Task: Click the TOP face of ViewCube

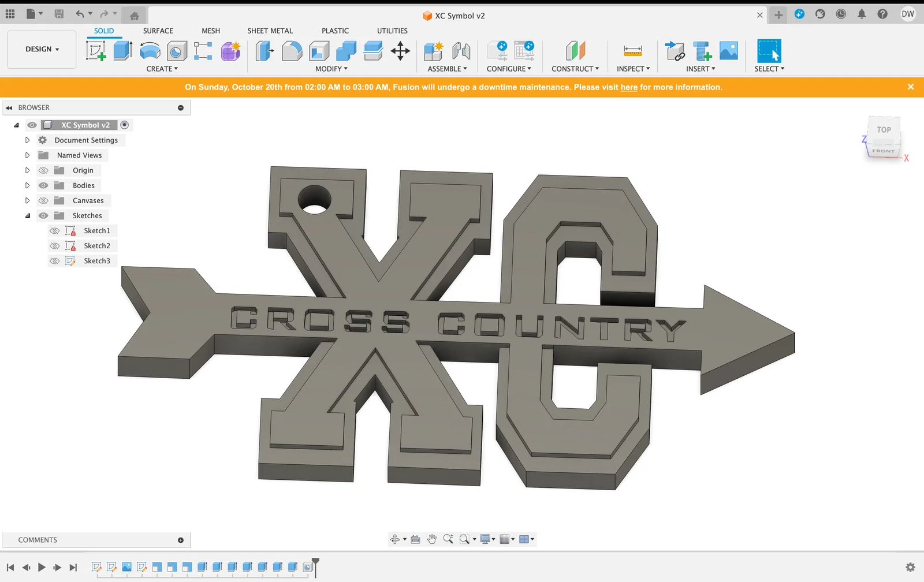Action: coord(884,130)
